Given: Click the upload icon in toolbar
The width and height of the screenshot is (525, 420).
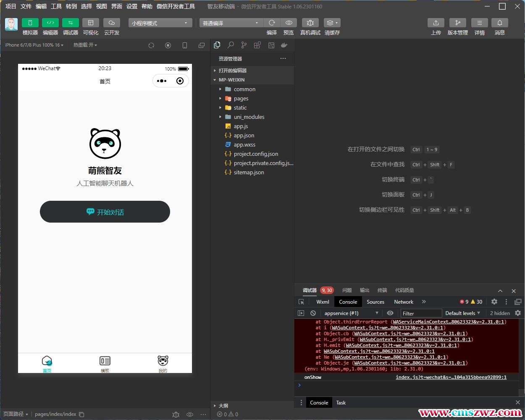Looking at the screenshot, I should click(x=436, y=23).
